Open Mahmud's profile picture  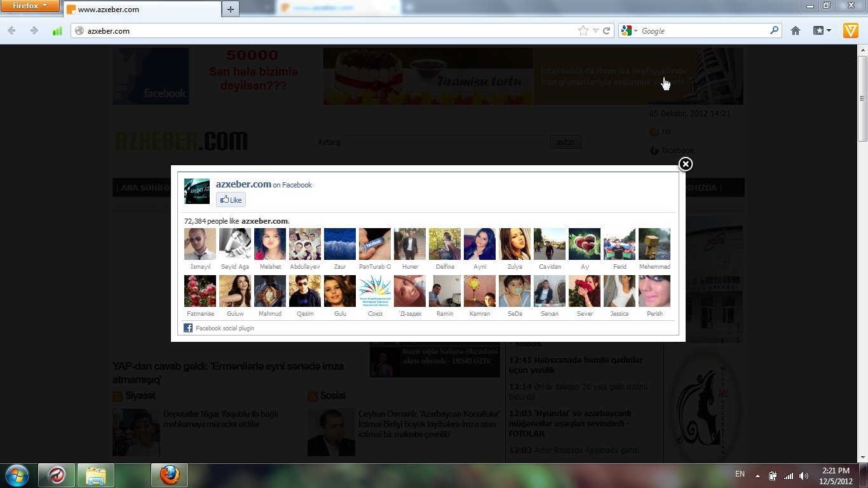pos(270,291)
